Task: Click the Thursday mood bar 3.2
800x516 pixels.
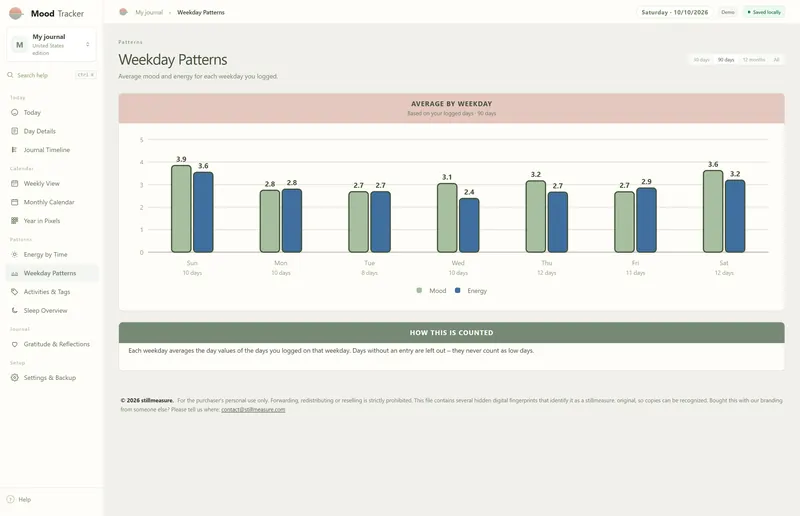Action: pyautogui.click(x=536, y=216)
